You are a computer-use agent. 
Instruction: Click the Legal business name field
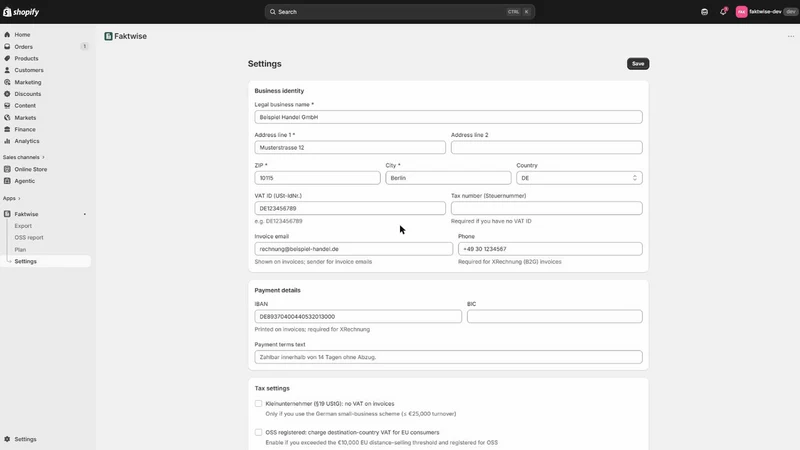tap(448, 117)
